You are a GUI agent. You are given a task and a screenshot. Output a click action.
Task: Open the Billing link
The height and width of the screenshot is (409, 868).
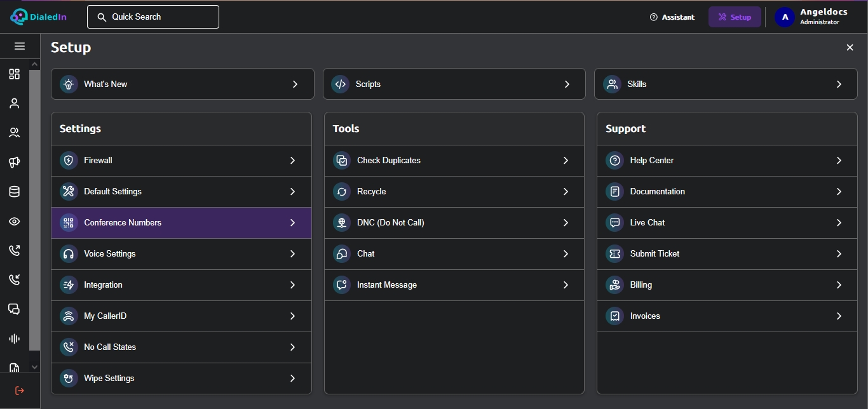(727, 285)
